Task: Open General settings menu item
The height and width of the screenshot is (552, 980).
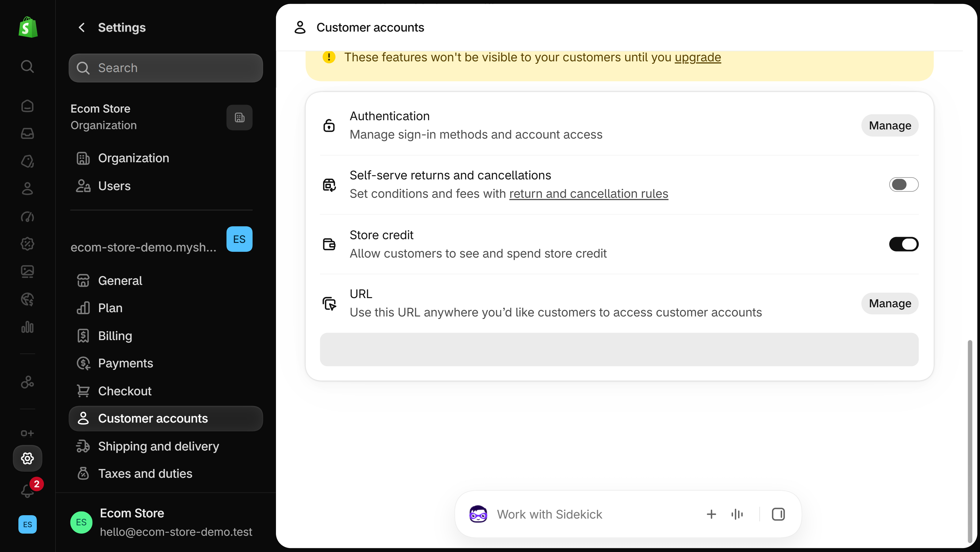Action: [x=166, y=281]
